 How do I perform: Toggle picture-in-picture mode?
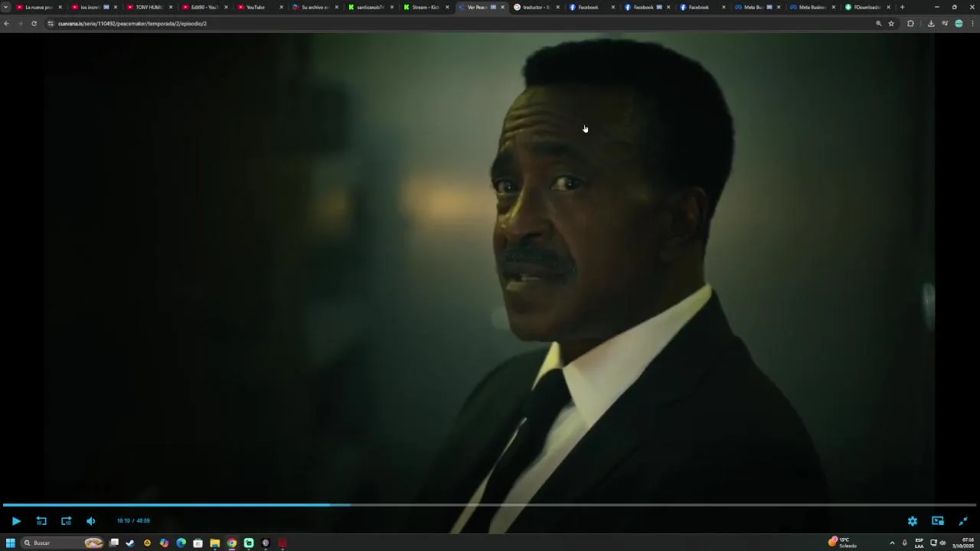(938, 521)
